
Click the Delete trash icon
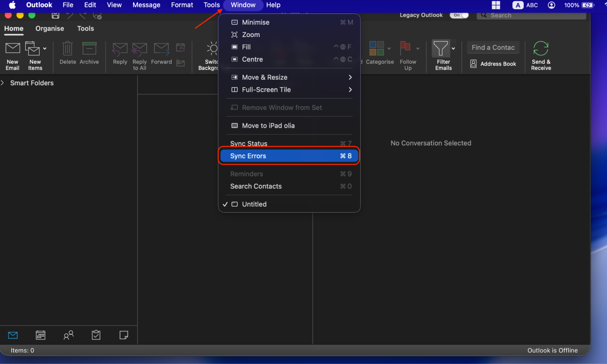(x=67, y=49)
